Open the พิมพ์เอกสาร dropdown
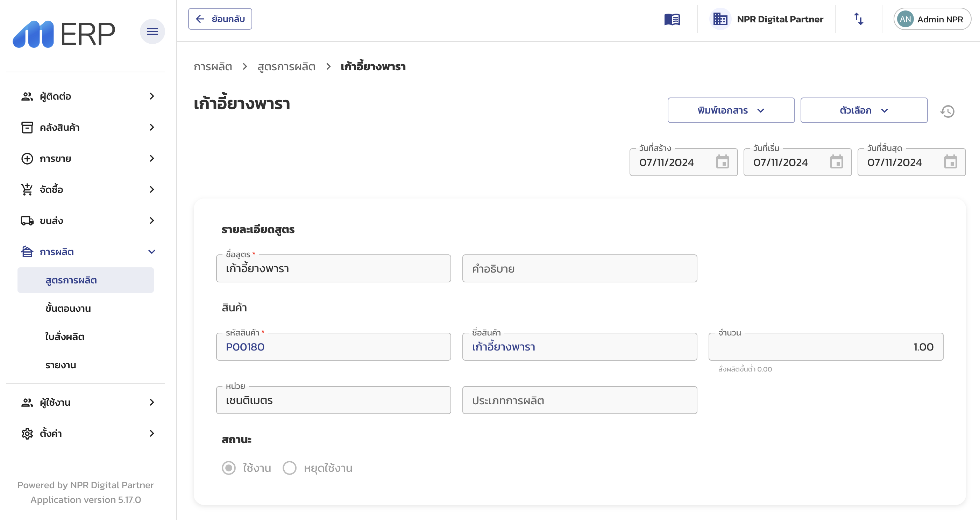The height and width of the screenshot is (520, 980). [x=730, y=110]
